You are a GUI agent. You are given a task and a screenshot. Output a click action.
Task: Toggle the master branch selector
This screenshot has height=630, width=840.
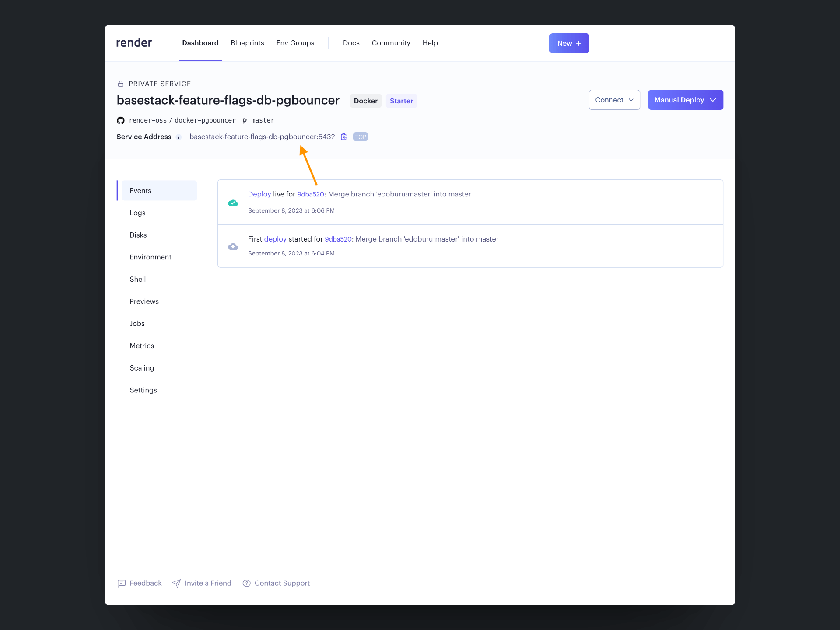pyautogui.click(x=258, y=120)
